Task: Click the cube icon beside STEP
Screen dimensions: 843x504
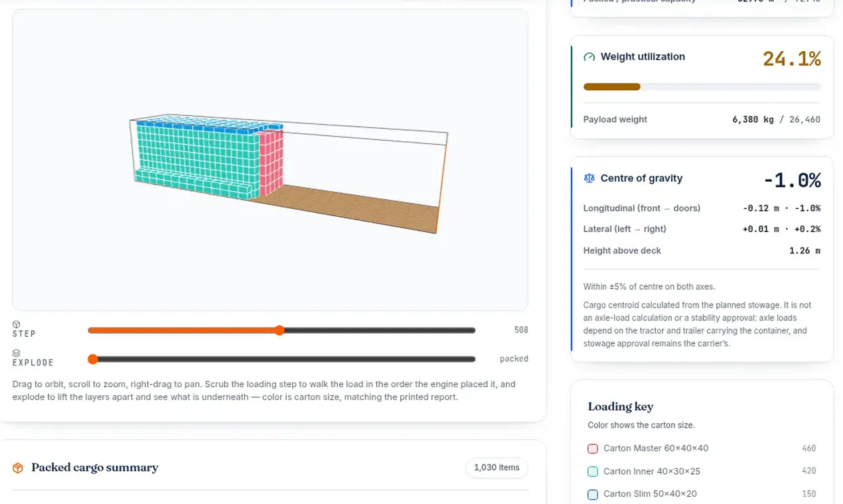Action: coord(17,324)
